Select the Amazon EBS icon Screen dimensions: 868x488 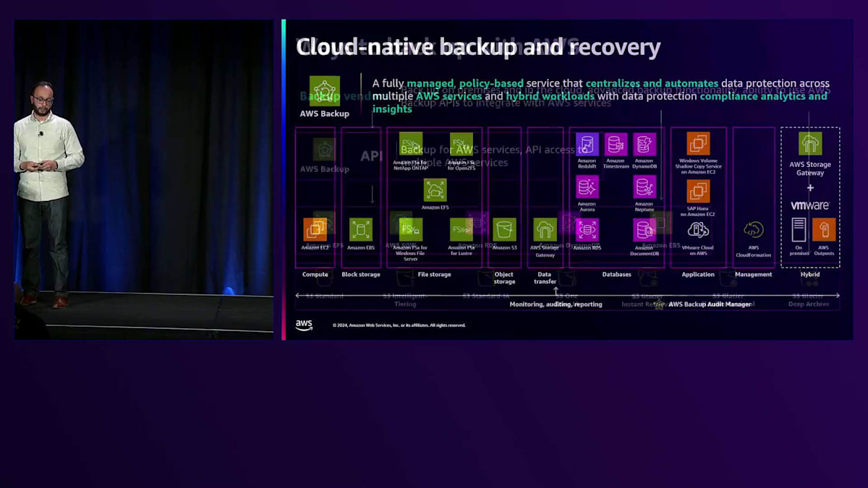(x=361, y=229)
